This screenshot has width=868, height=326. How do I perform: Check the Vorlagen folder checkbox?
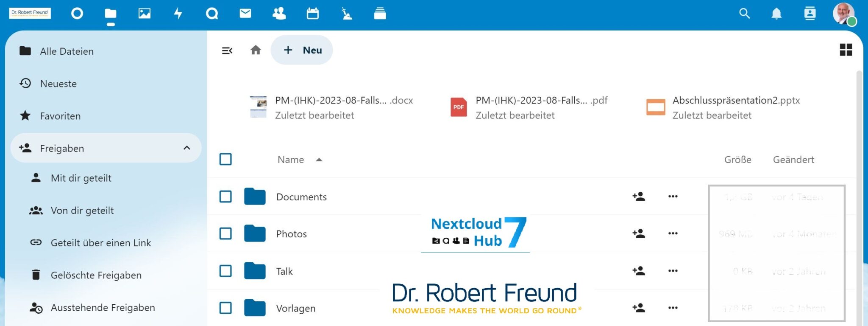pyautogui.click(x=225, y=308)
